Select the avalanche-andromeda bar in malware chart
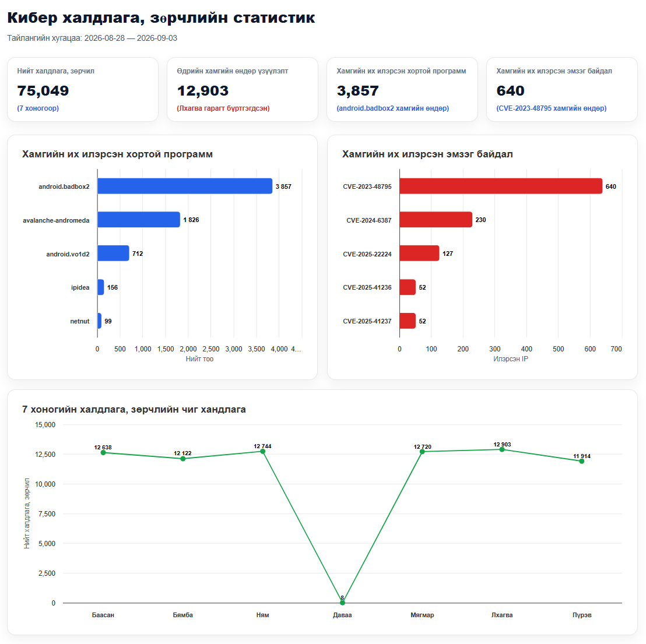 (x=139, y=220)
